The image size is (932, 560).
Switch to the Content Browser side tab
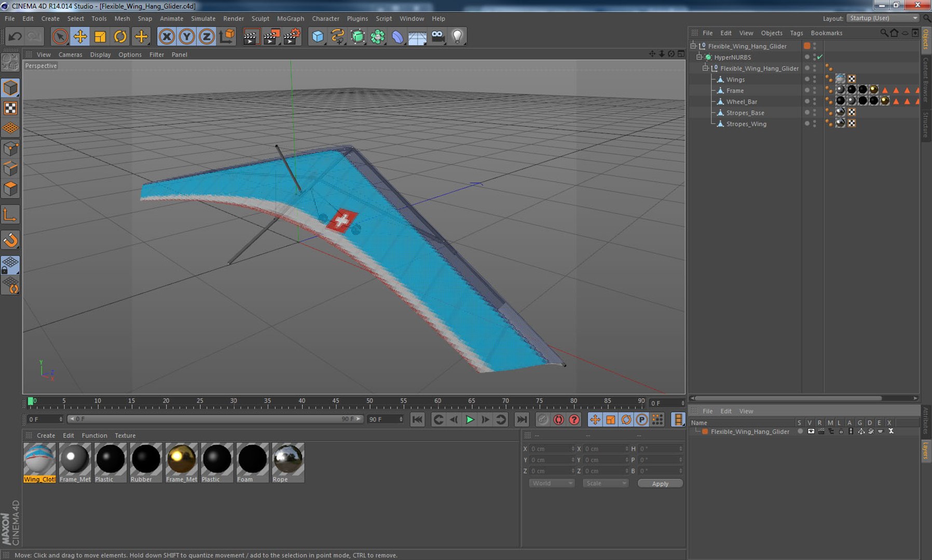926,79
